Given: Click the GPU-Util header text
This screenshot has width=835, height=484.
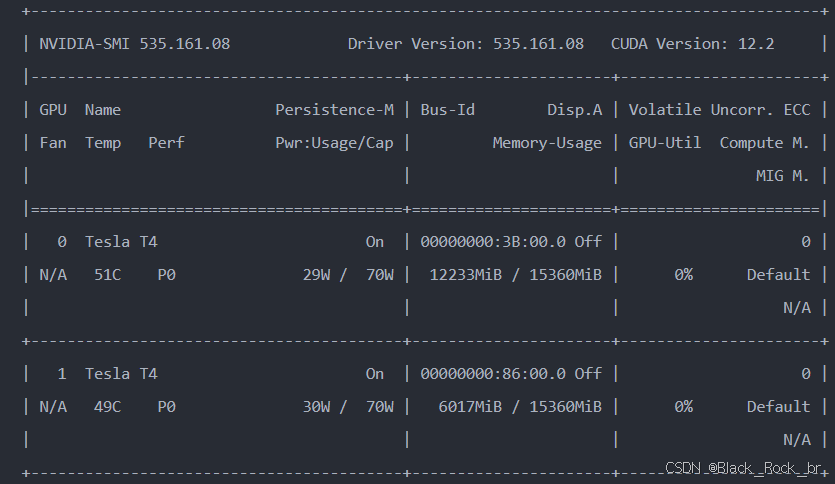Looking at the screenshot, I should point(665,143).
